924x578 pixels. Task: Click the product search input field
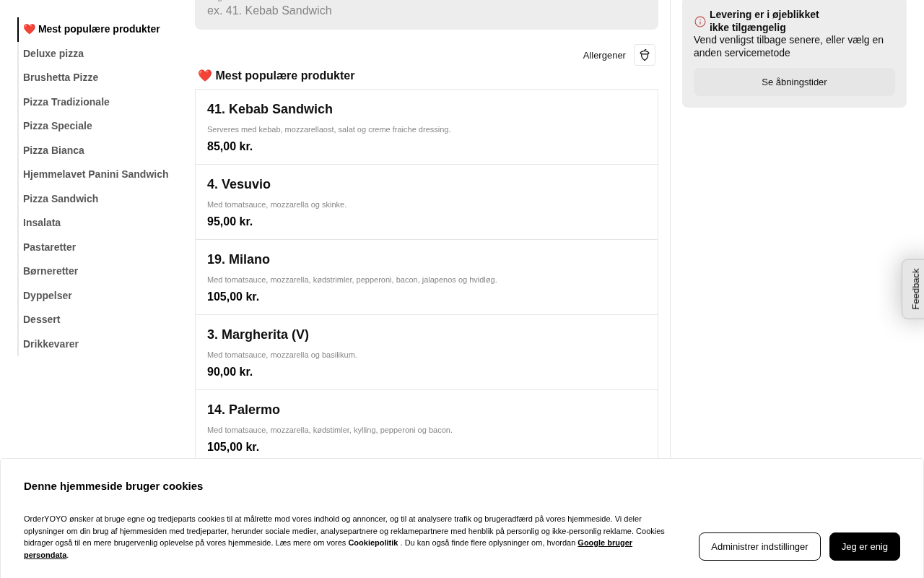pyautogui.click(x=426, y=11)
